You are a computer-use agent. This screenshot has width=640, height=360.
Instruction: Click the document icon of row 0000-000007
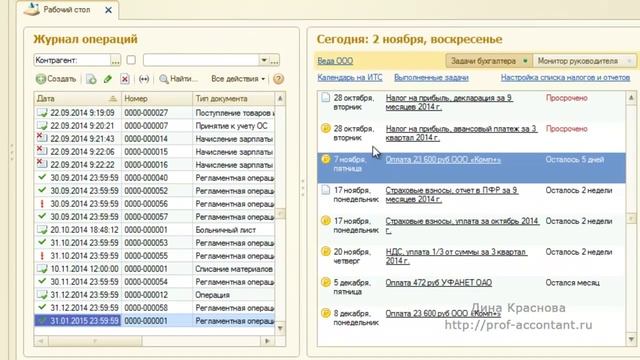pos(42,126)
